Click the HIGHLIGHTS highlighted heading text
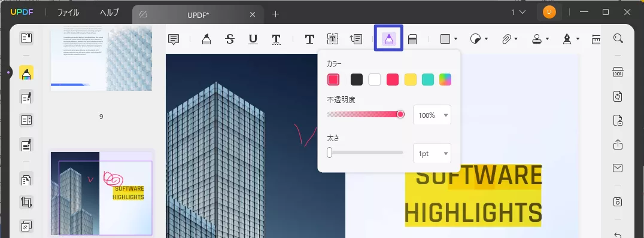The image size is (644, 238). tap(473, 213)
